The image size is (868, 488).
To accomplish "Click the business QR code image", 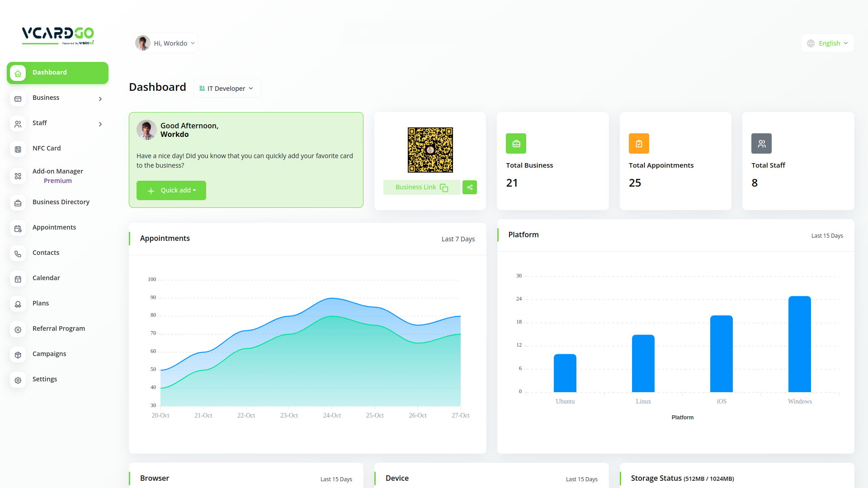I will pos(430,150).
